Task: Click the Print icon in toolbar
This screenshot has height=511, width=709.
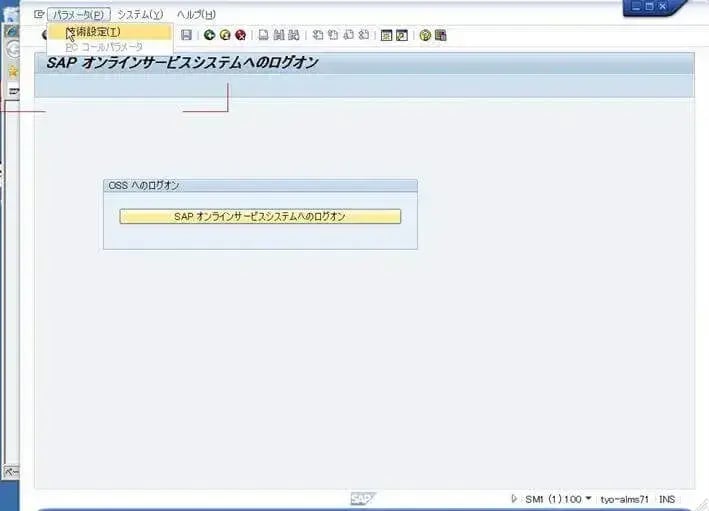Action: point(263,35)
